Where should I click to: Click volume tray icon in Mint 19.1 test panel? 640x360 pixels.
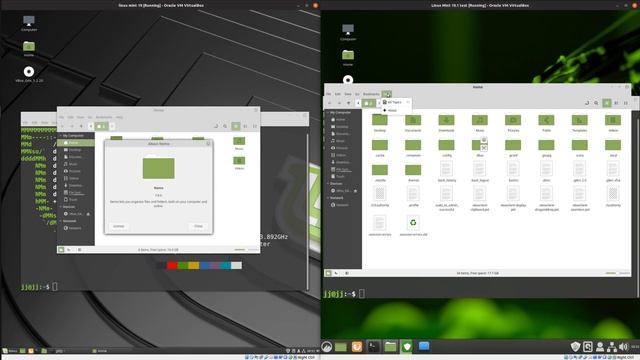624,347
